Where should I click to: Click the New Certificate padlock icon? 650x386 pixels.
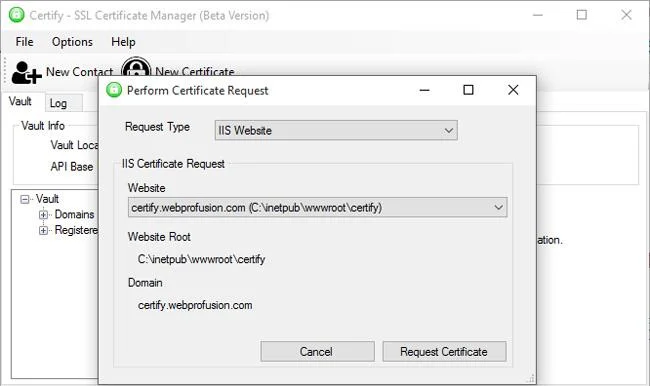point(136,66)
